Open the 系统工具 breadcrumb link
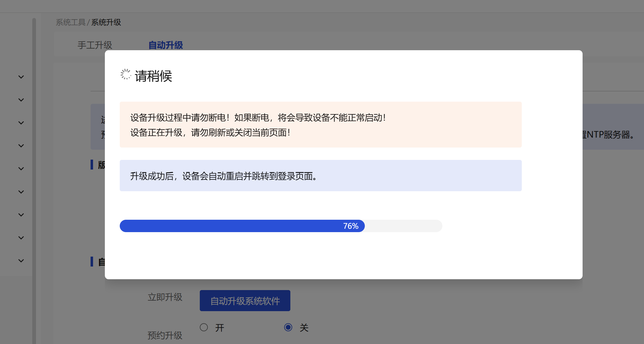Viewport: 644px width, 344px height. (70, 22)
